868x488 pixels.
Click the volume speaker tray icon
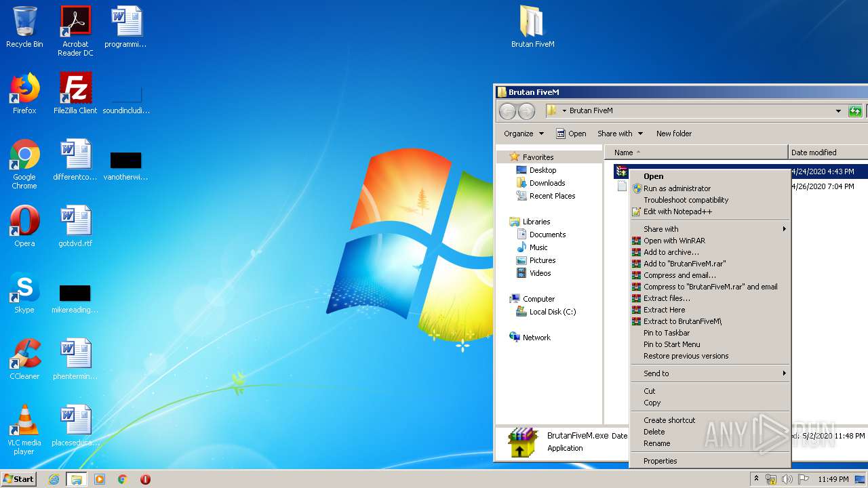click(787, 479)
